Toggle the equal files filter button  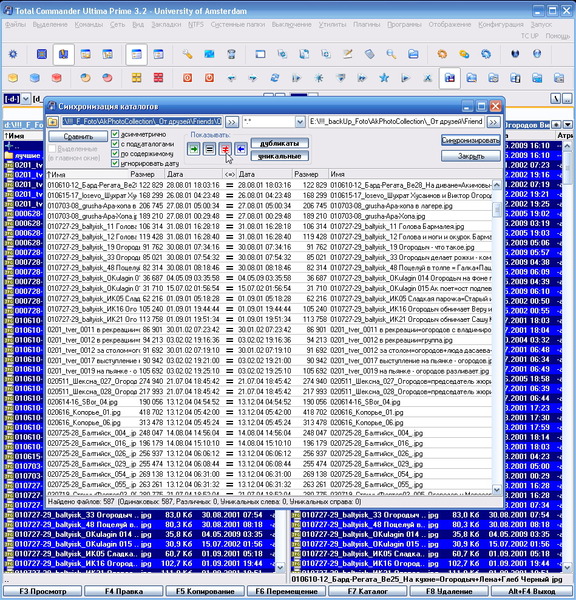209,149
